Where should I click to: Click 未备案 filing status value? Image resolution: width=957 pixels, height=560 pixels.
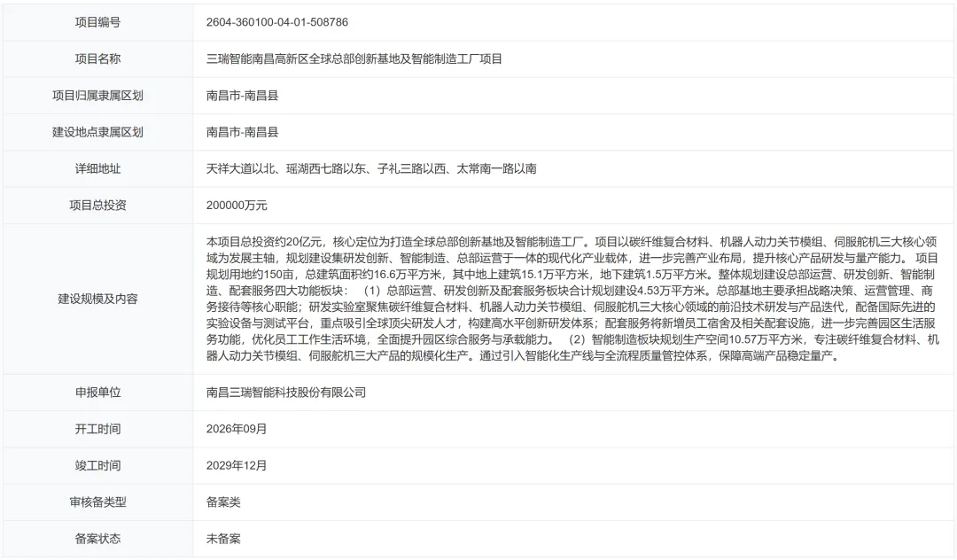click(223, 539)
